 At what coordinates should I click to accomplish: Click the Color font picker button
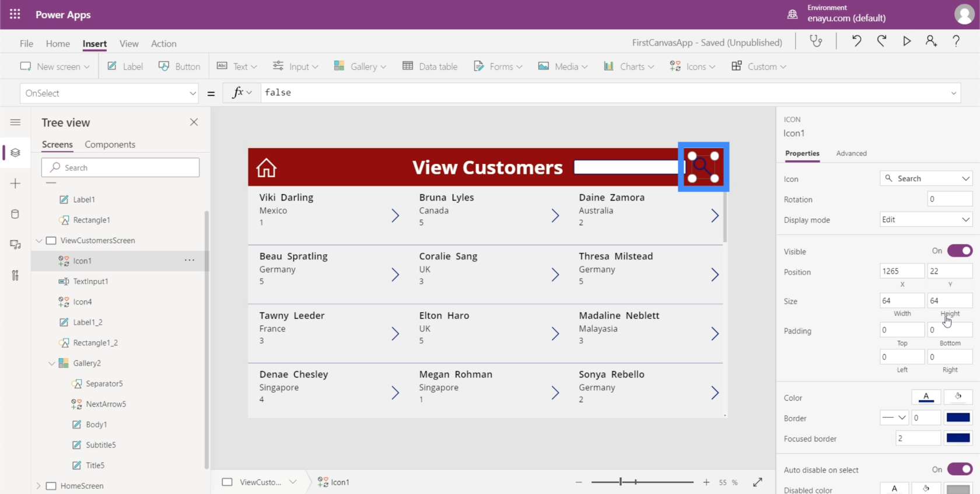coord(926,397)
